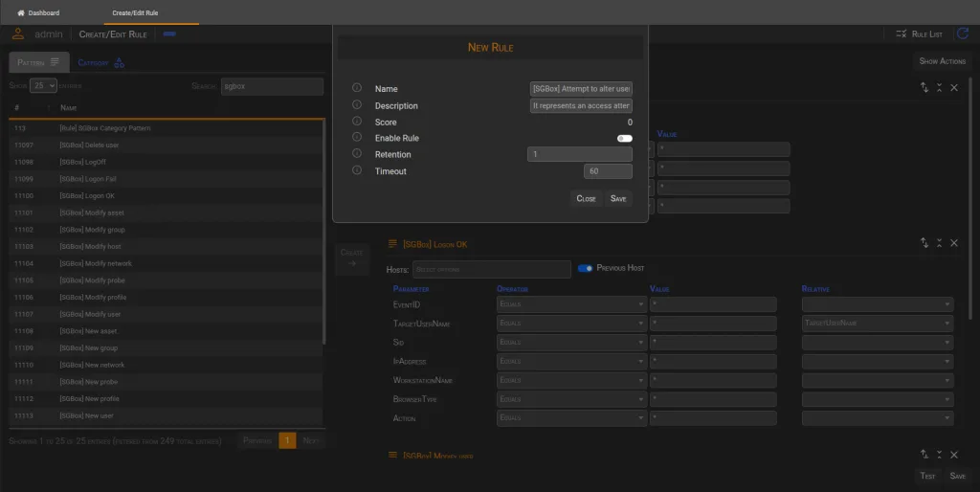Screen dimensions: 980x492
Task: Click the Pattern list icon
Action: pyautogui.click(x=55, y=62)
